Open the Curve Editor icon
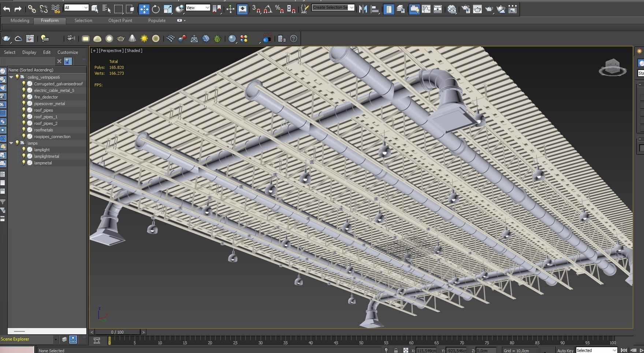 click(x=426, y=9)
